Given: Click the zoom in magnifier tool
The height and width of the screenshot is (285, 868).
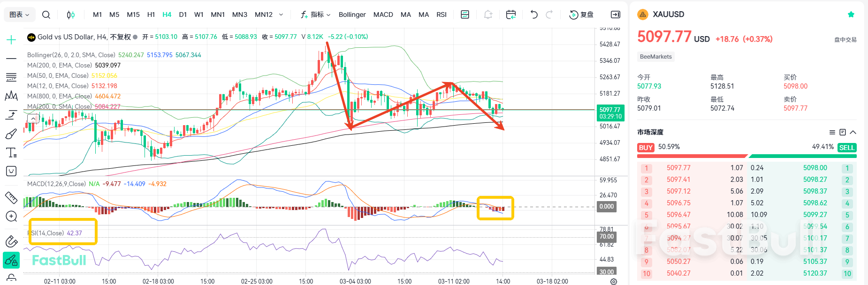Looking at the screenshot, I should (11, 216).
